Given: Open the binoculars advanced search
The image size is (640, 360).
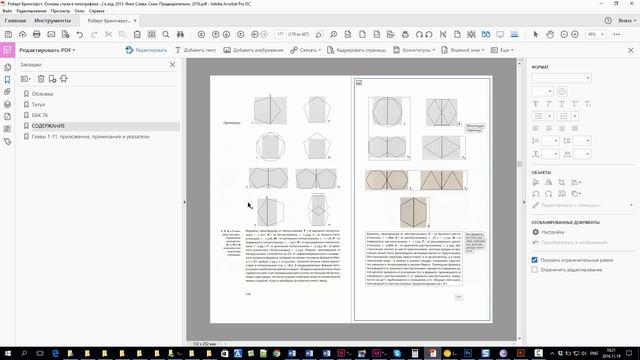Looking at the screenshot, I should pos(180,35).
